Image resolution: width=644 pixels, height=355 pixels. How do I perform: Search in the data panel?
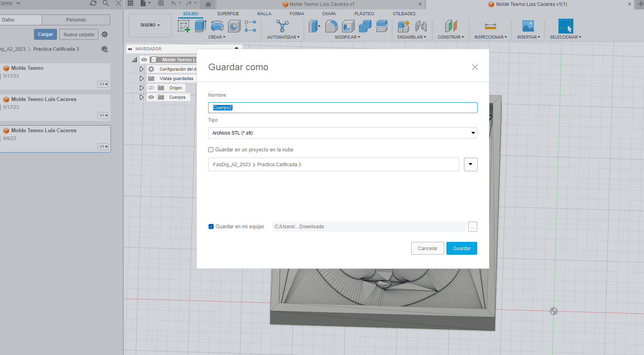coord(105,3)
